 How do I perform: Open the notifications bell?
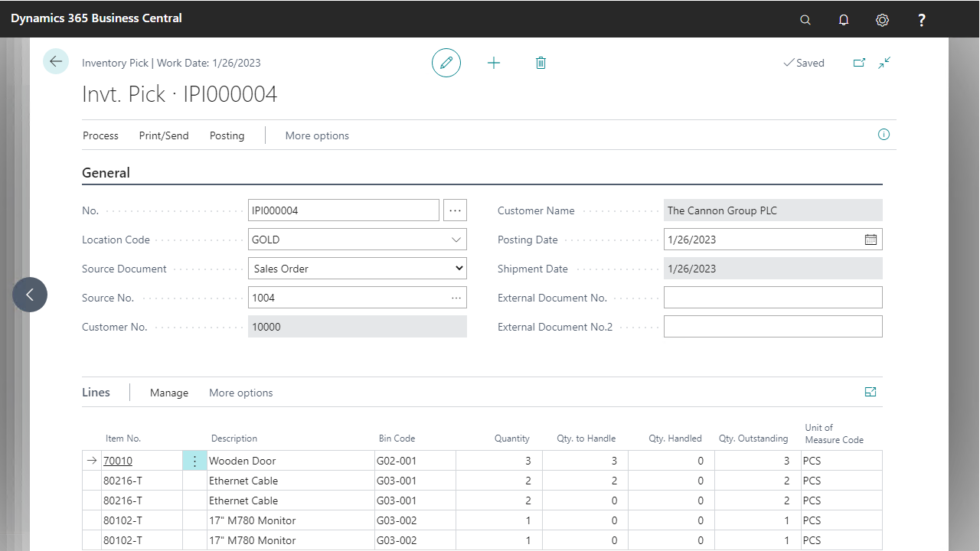[x=844, y=20]
